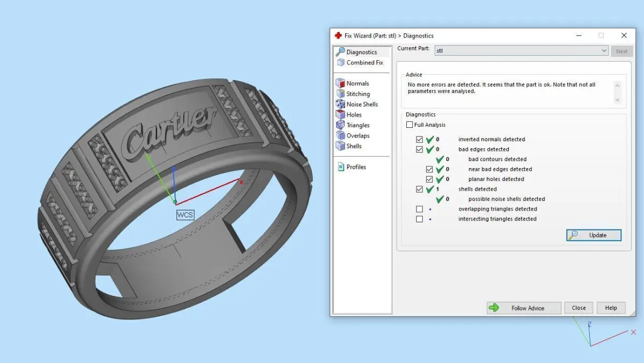Click the Next button

(x=621, y=51)
